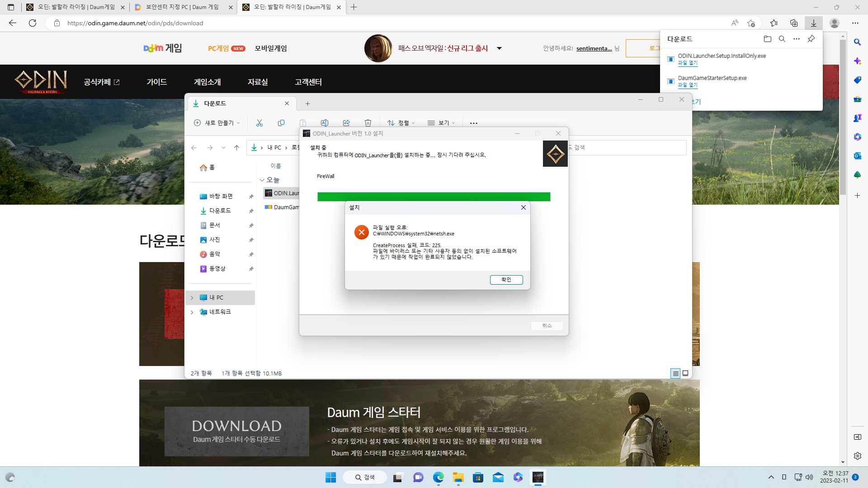Click the green installation progress bar
The height and width of the screenshot is (488, 868).
[x=433, y=197]
